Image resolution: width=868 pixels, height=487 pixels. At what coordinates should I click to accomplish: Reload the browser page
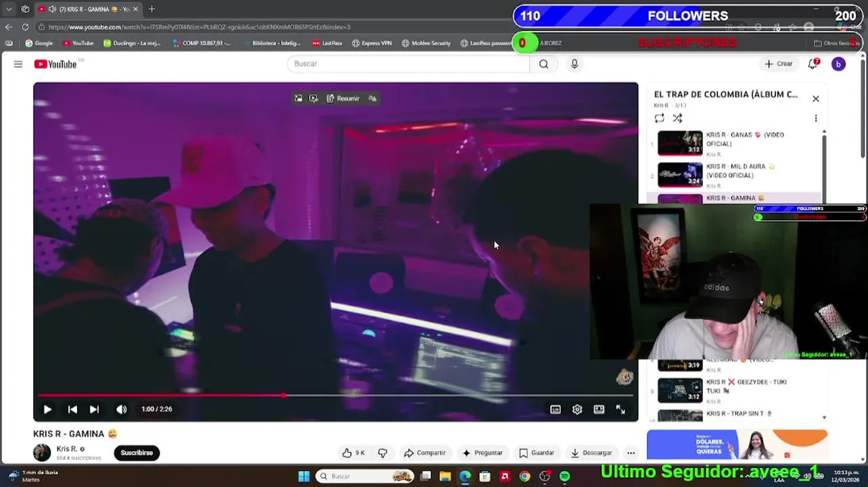[25, 27]
